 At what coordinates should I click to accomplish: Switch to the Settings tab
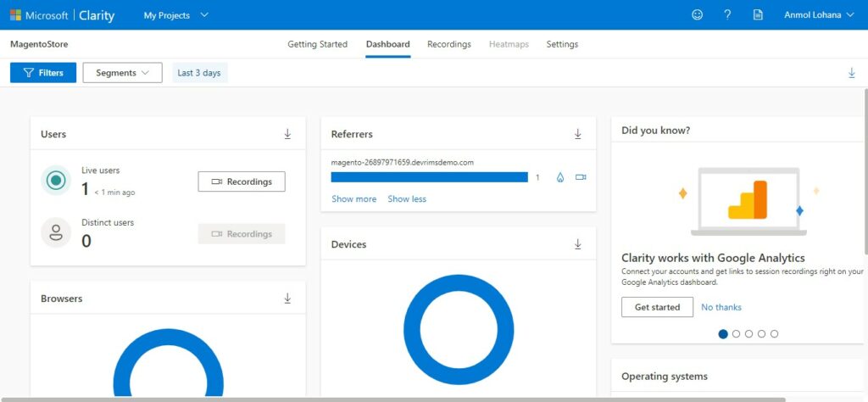click(562, 44)
